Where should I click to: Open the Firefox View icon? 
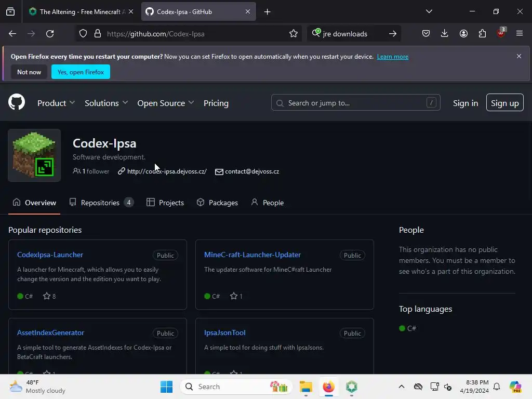point(10,11)
